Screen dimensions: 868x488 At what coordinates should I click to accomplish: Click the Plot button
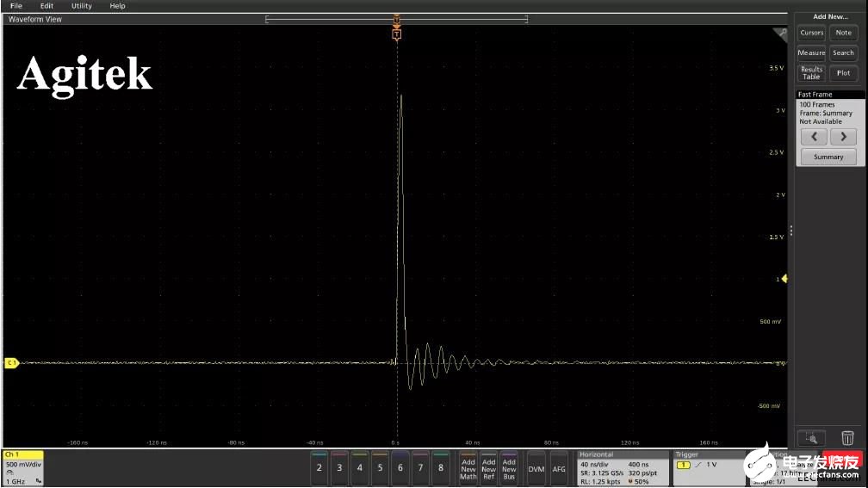pyautogui.click(x=844, y=73)
